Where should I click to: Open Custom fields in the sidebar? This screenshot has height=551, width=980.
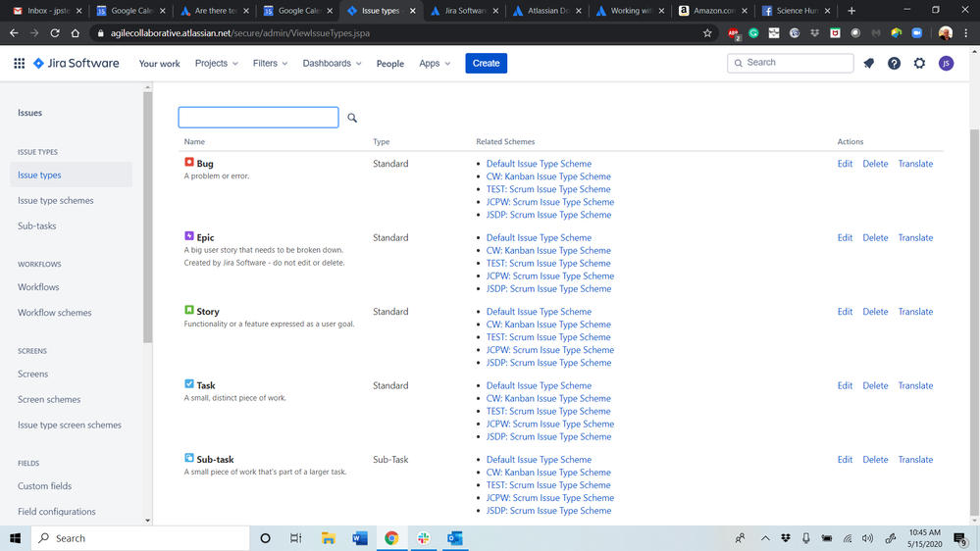(44, 486)
